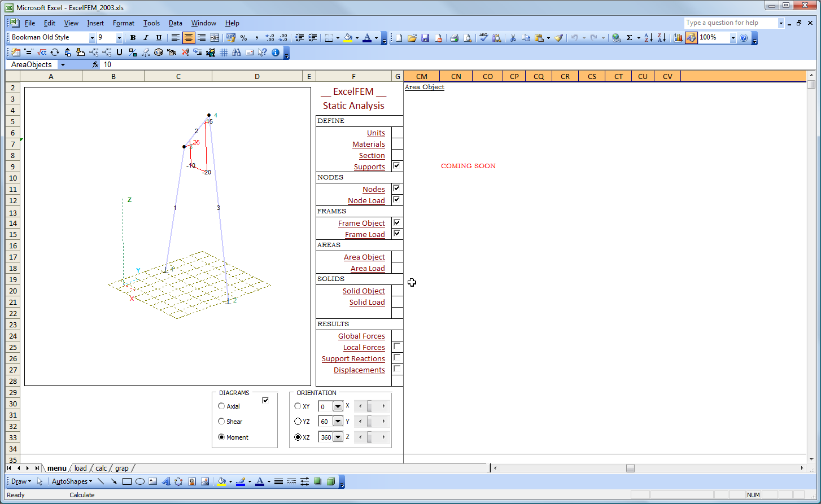Image resolution: width=821 pixels, height=504 pixels.
Task: Click the blue info icon in custom toolbar
Action: [276, 52]
